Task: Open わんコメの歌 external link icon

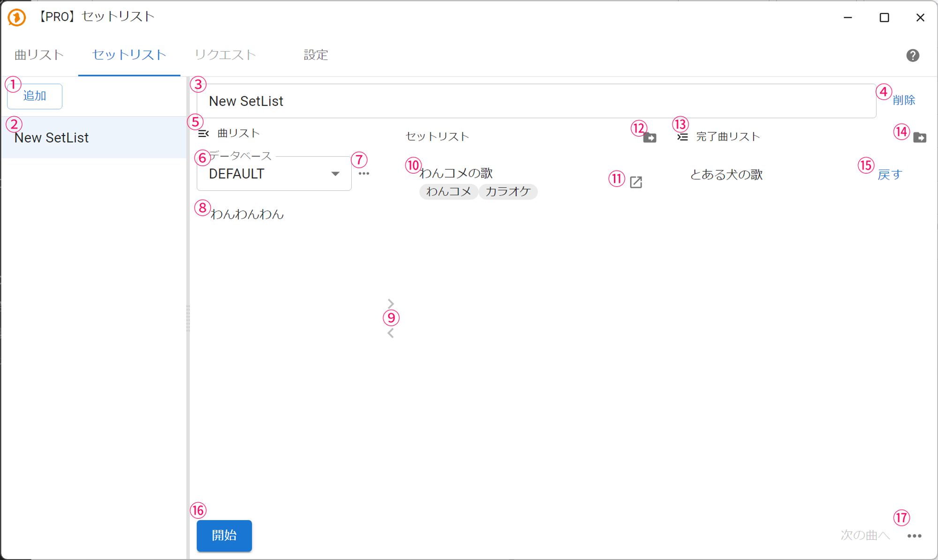Action: click(636, 182)
